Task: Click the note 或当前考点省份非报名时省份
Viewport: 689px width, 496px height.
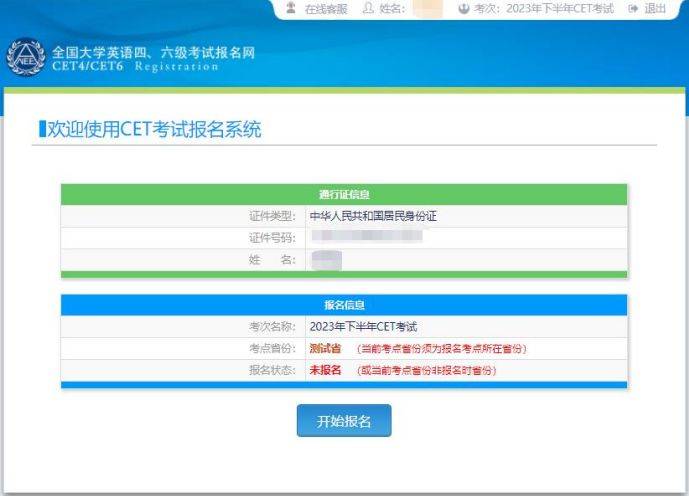Action: pos(427,370)
